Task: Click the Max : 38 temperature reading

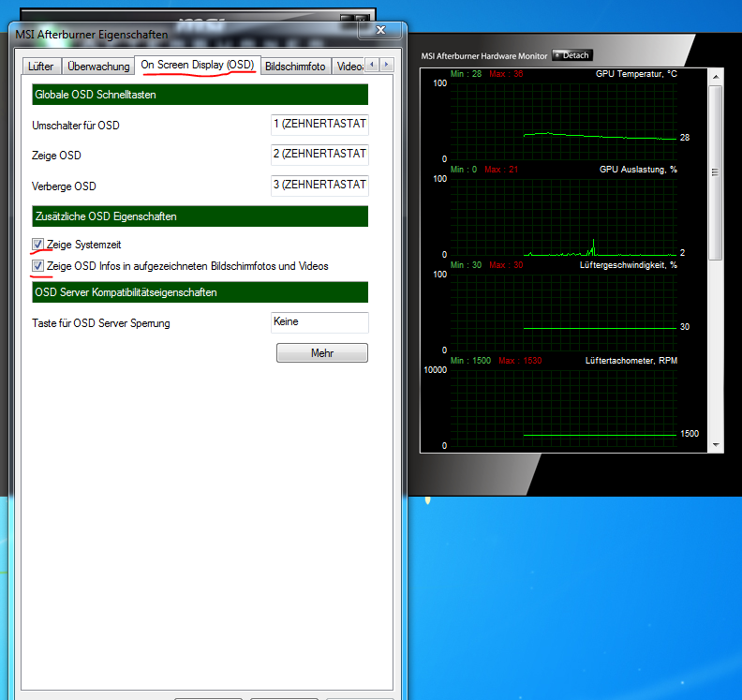Action: [506, 74]
